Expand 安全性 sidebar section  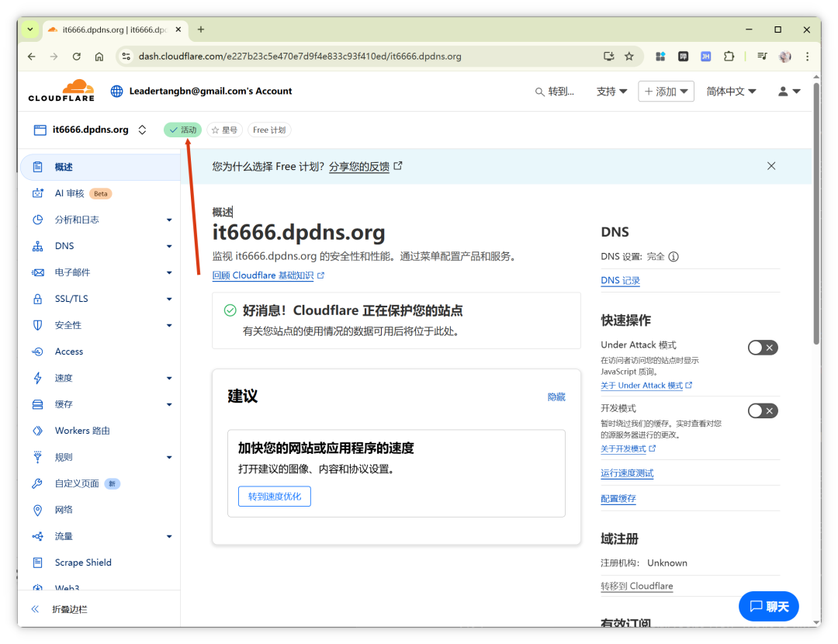pyautogui.click(x=169, y=325)
